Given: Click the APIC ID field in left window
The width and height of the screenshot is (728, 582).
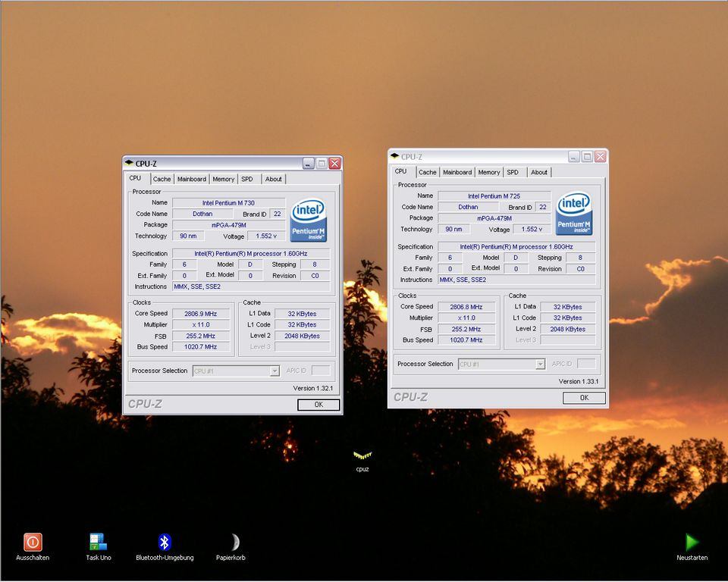Looking at the screenshot, I should click(x=321, y=371).
